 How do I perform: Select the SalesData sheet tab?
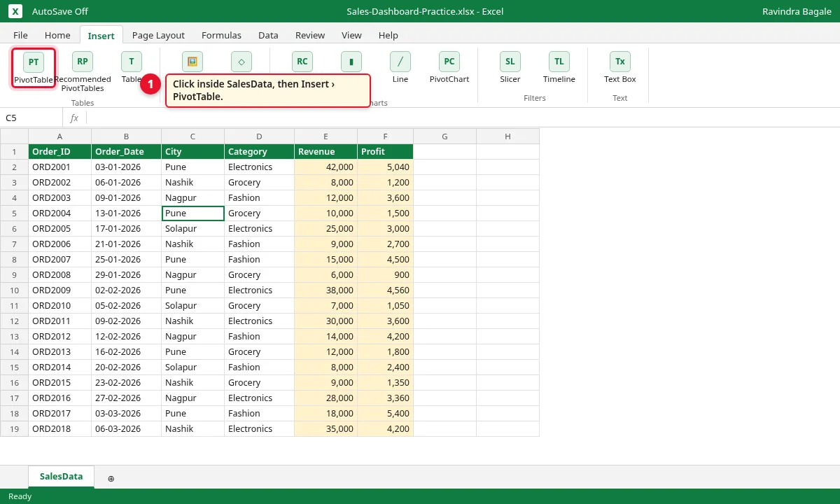coord(61,477)
